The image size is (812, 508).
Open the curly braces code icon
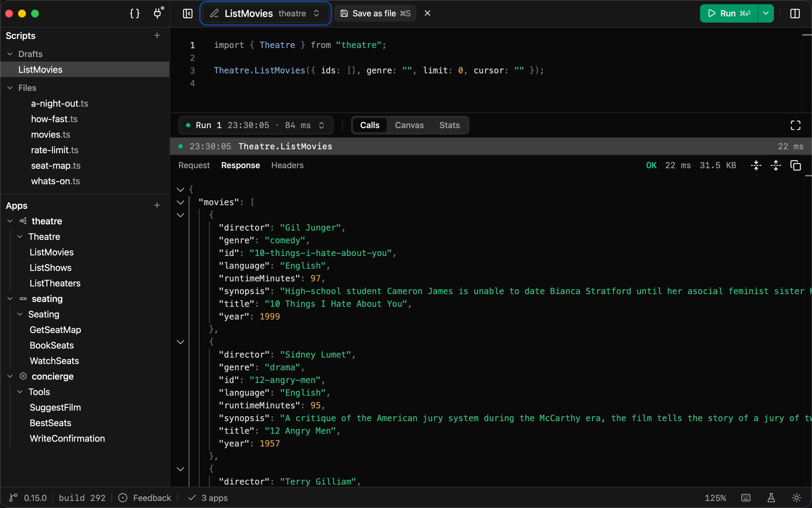[x=134, y=14]
